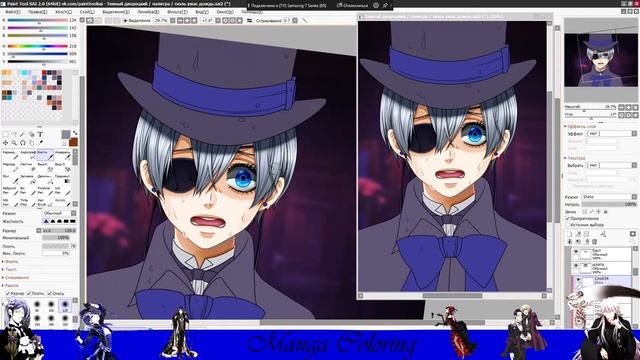
Task: Open the Файл menu
Action: click(13, 12)
